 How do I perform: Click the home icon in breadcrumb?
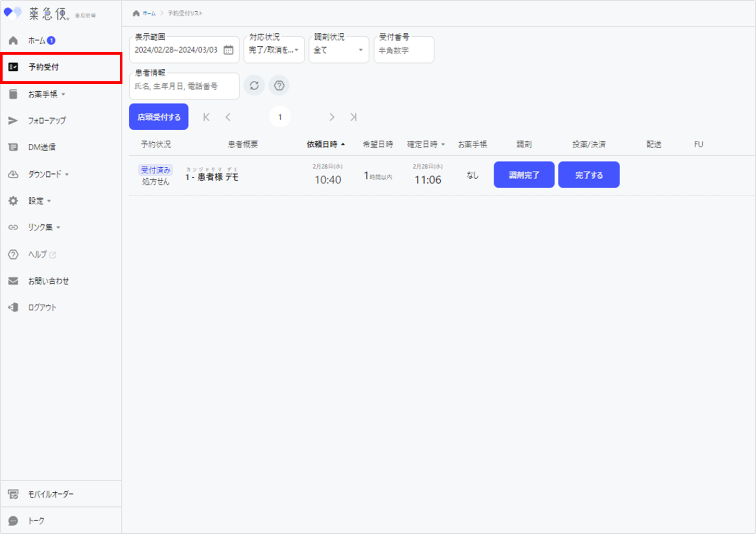[x=136, y=14]
